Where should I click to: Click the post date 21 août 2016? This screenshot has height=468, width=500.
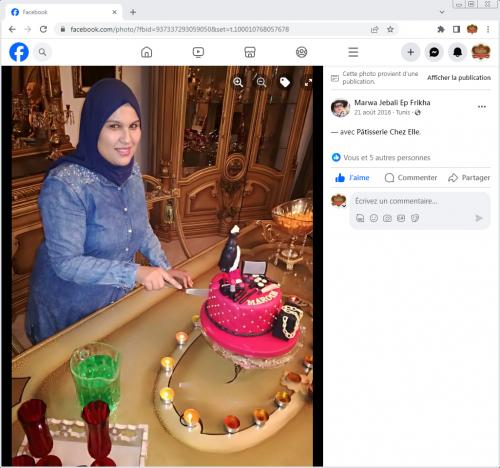pyautogui.click(x=372, y=112)
